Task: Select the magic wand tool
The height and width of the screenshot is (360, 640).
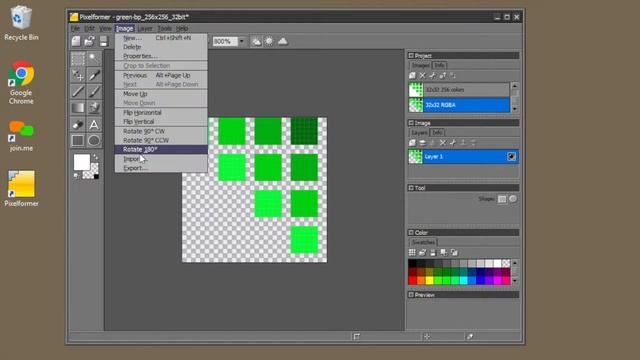Action: 94,59
